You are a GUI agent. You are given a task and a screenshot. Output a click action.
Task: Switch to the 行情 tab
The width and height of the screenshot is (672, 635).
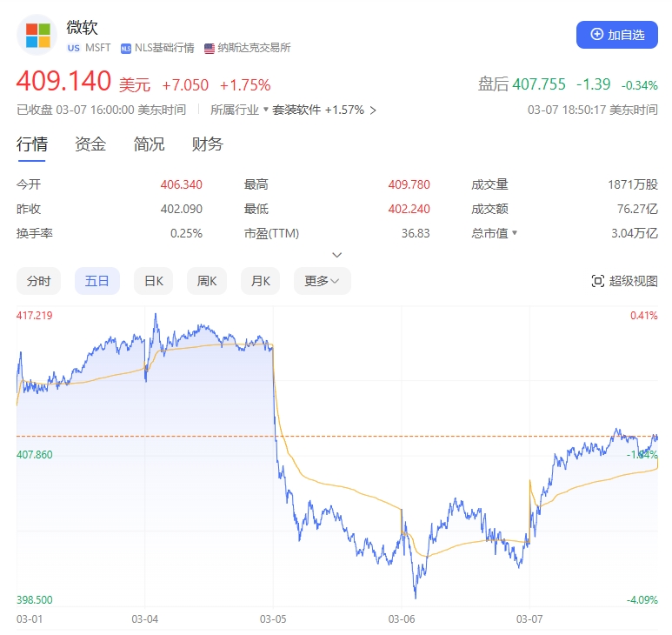31,144
